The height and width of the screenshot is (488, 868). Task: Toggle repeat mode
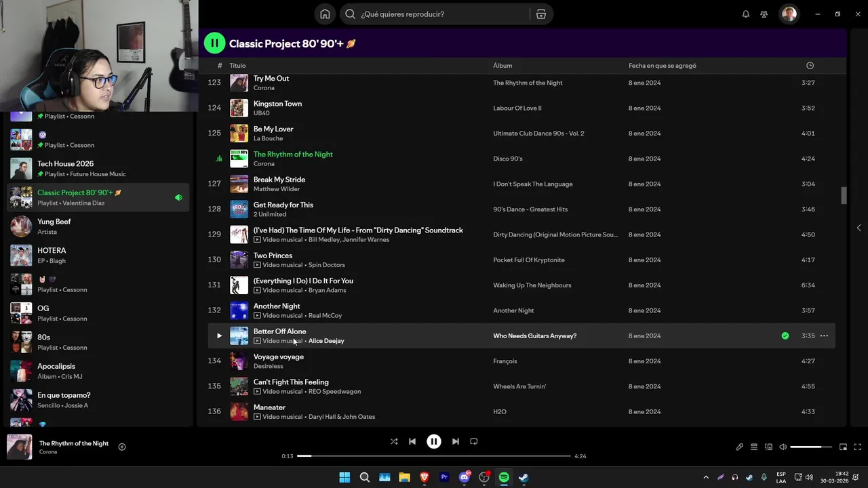pos(474,441)
